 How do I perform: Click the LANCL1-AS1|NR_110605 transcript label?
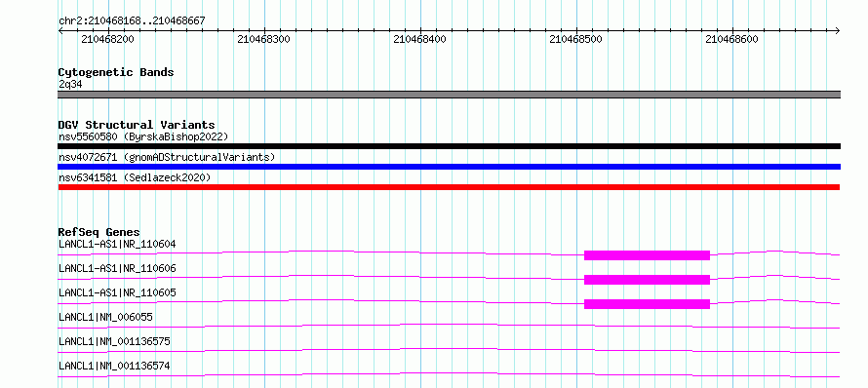coord(117,292)
